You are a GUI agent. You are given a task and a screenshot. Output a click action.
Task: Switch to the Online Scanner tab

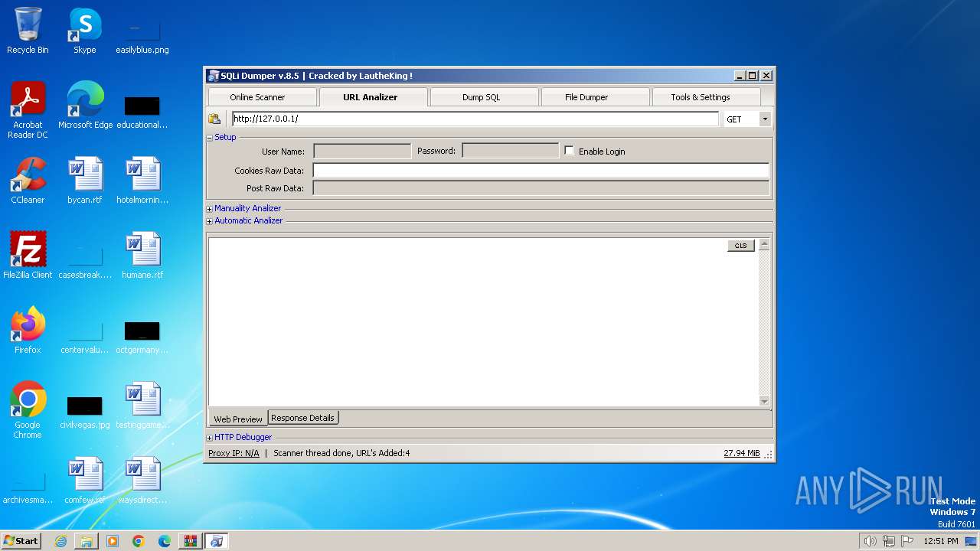262,97
